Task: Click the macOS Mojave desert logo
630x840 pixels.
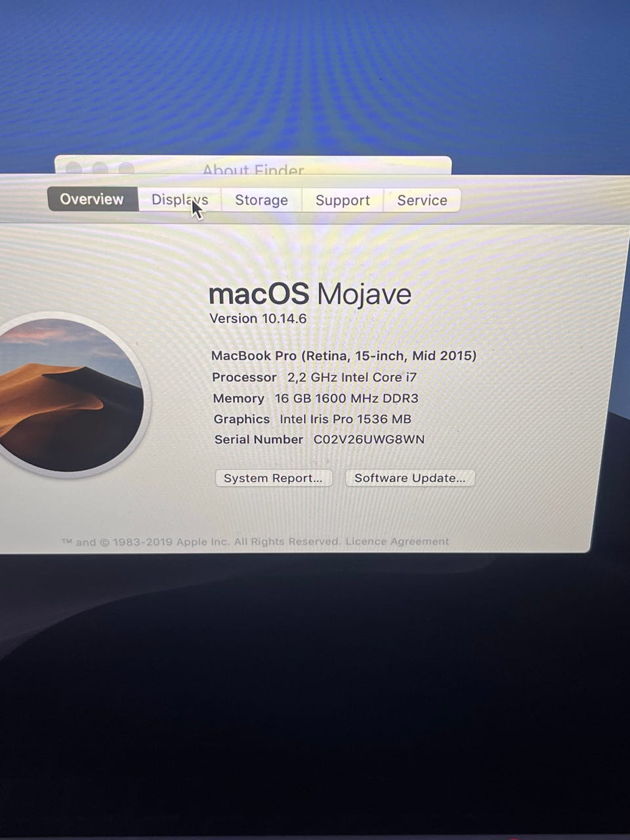Action: [x=68, y=395]
